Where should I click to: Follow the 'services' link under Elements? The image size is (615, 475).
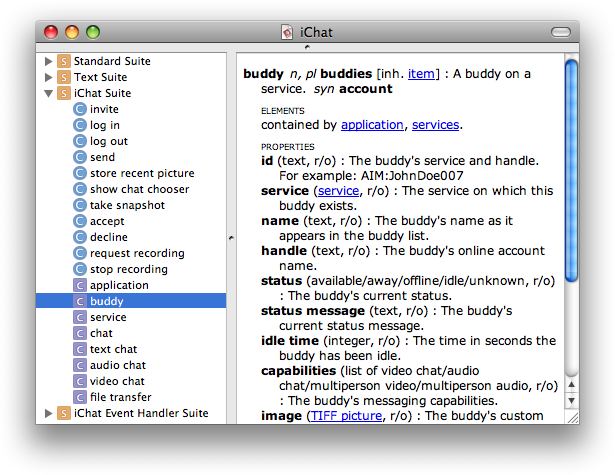coord(435,125)
